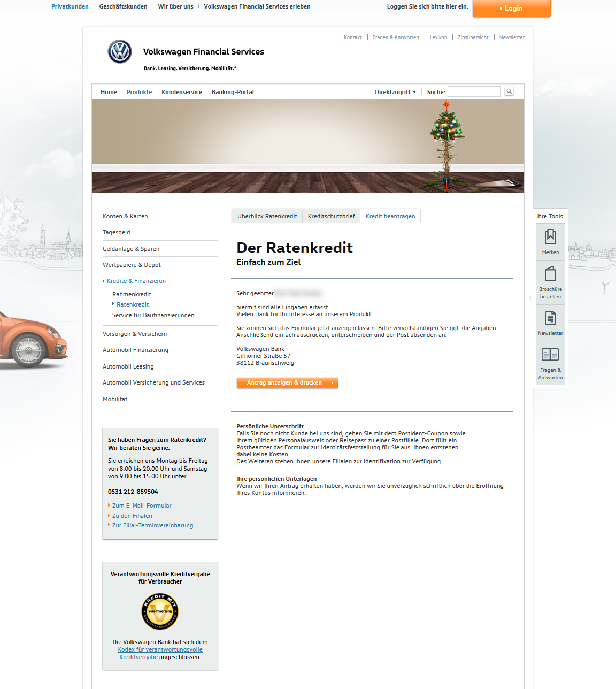Open the Lexikon header link
The height and width of the screenshot is (689, 616).
438,37
